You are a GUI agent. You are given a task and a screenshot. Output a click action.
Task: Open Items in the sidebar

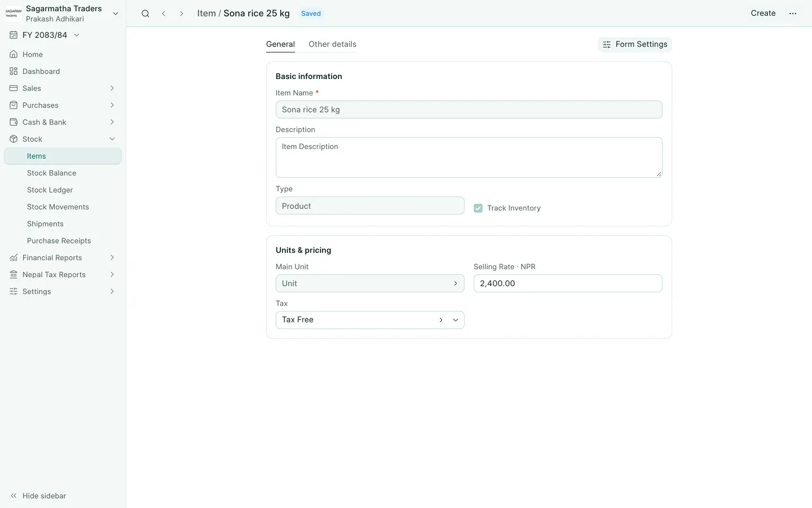[63, 156]
